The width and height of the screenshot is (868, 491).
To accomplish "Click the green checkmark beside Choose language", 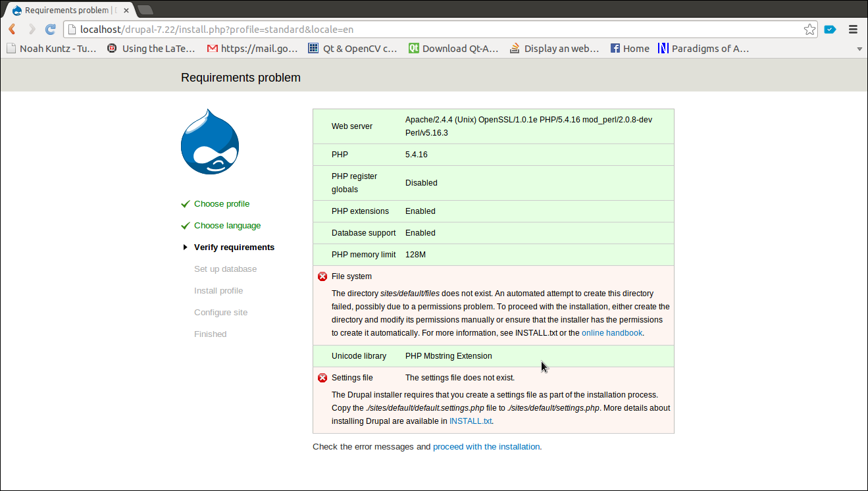I will (186, 226).
